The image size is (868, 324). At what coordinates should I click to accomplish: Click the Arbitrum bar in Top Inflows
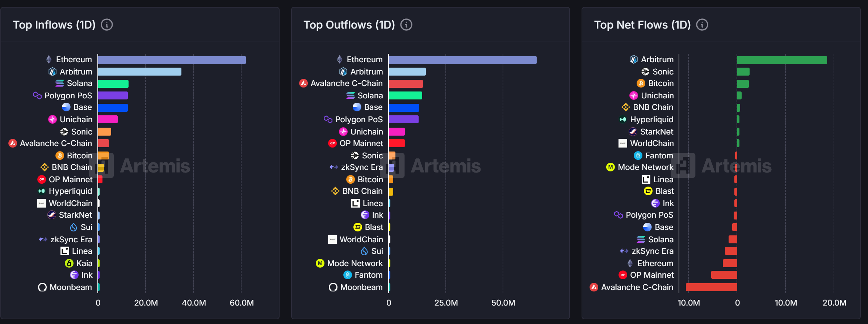coord(139,72)
